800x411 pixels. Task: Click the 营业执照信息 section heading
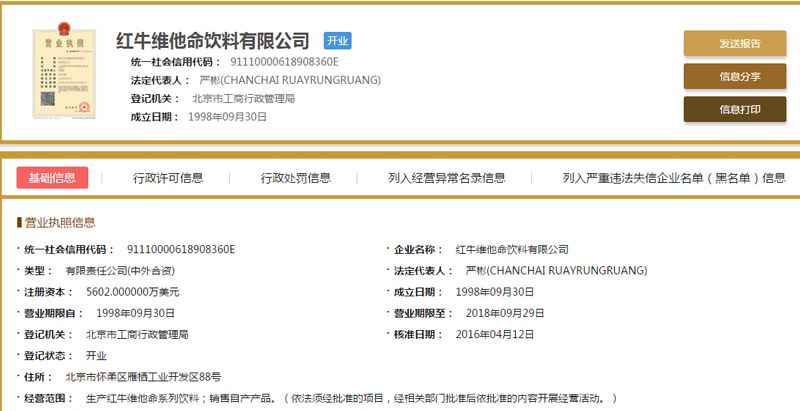(x=59, y=222)
